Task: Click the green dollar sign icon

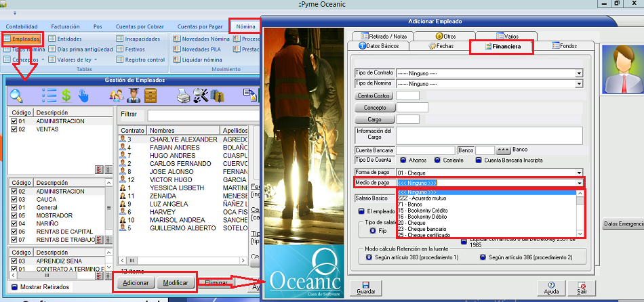Action: click(x=66, y=95)
